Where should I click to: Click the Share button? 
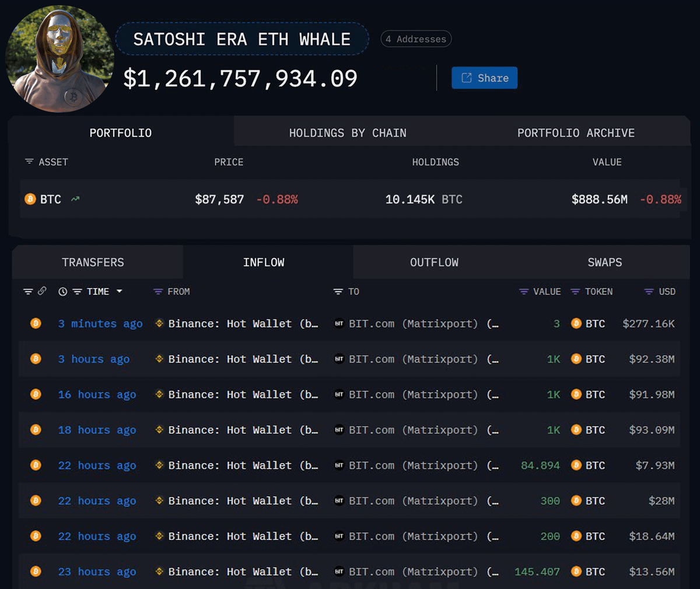click(484, 78)
